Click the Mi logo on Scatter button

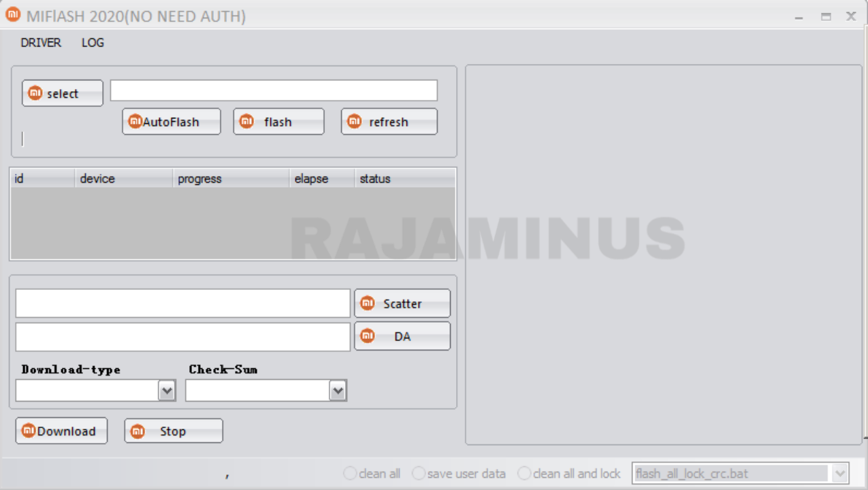368,303
